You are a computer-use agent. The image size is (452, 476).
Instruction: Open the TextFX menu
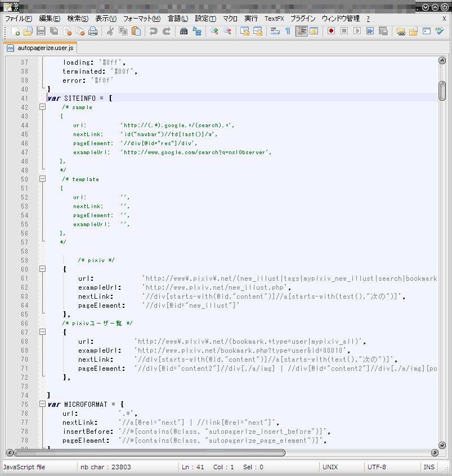pos(274,19)
